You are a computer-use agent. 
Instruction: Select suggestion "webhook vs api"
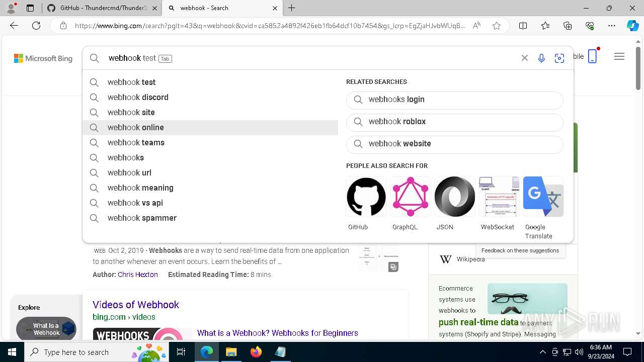click(210, 203)
